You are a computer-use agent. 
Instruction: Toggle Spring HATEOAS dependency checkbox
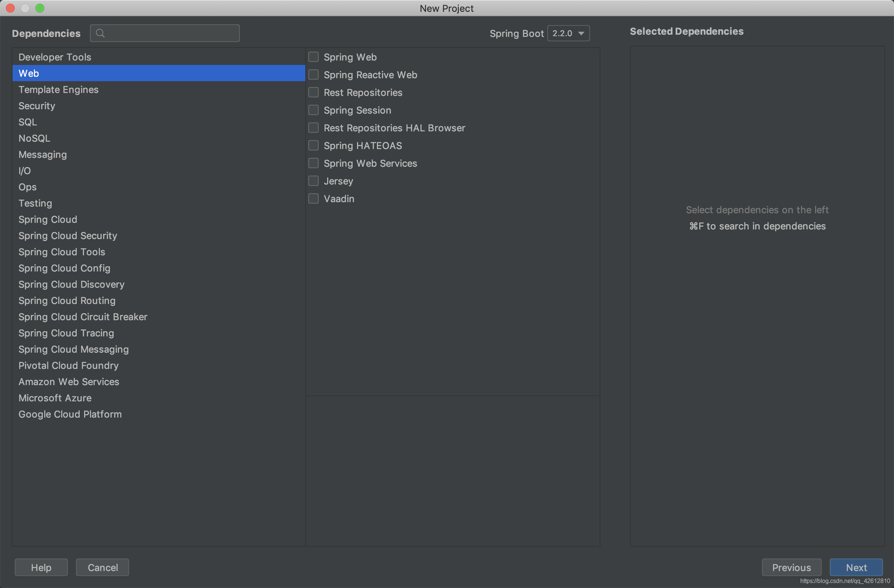tap(314, 146)
